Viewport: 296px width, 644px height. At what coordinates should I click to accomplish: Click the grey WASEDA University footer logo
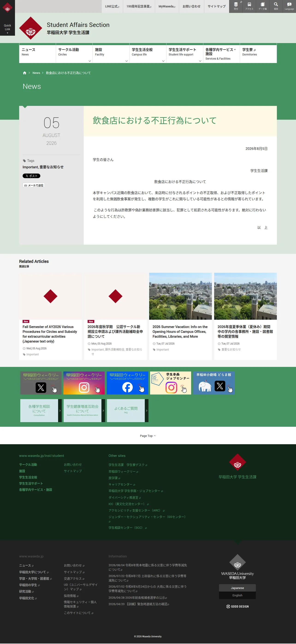(237, 567)
